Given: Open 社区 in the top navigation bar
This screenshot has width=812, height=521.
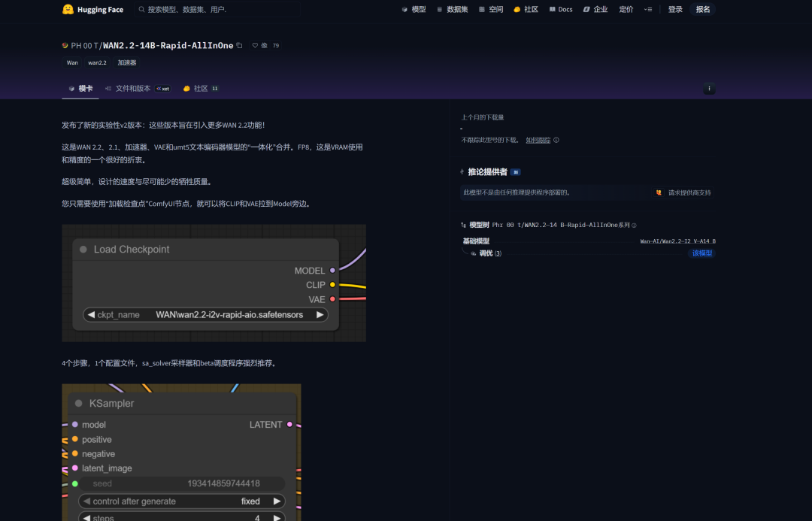Looking at the screenshot, I should pos(526,9).
